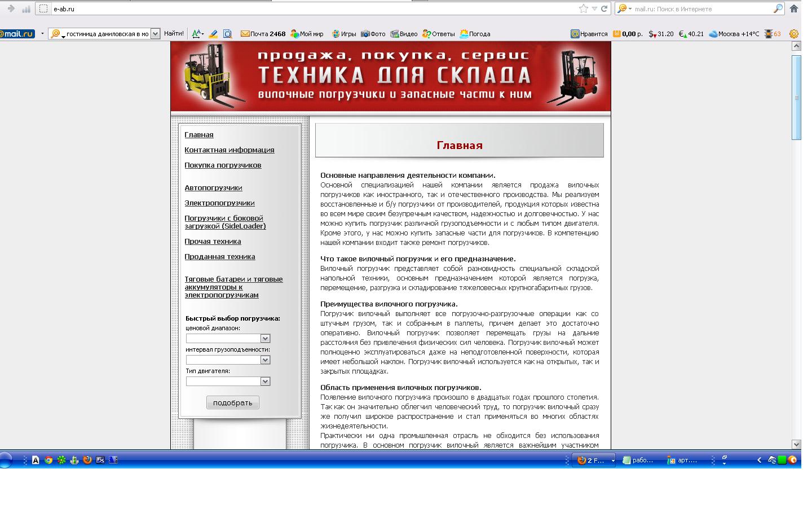The height and width of the screenshot is (508, 812).
Task: Open Игры from the mail.ru toolbar
Action: tap(343, 34)
